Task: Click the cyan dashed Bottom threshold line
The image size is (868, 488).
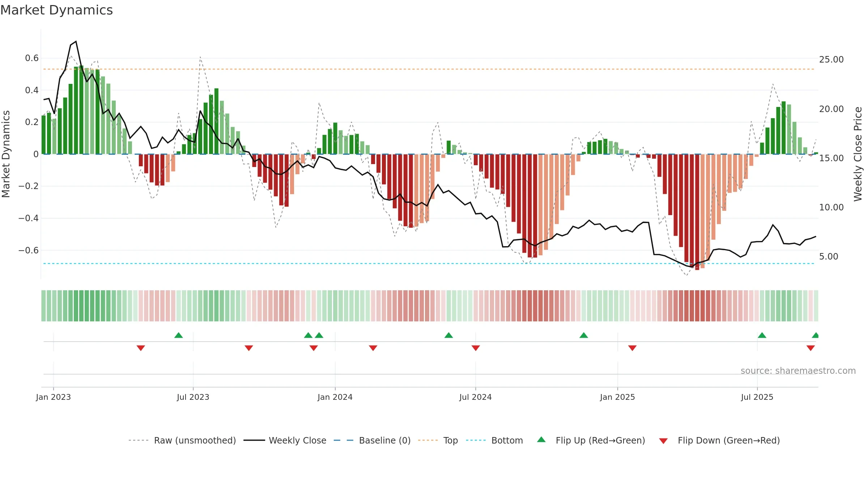Action: pos(429,264)
